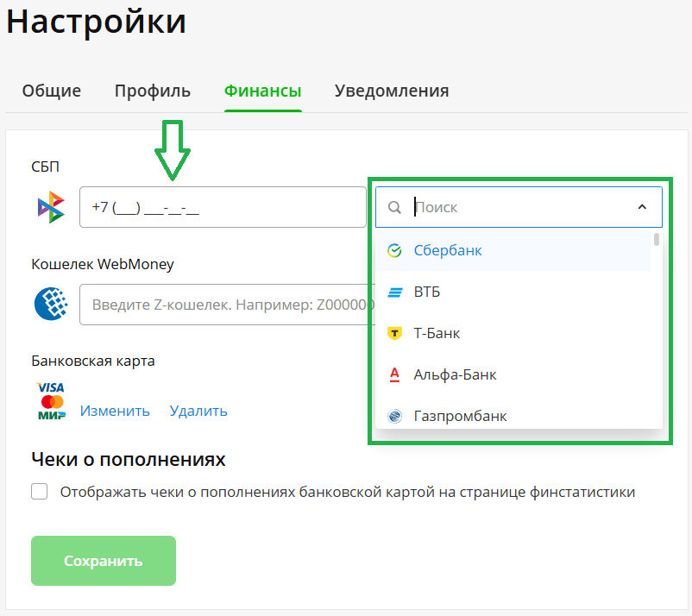This screenshot has width=692, height=616.
Task: Open the Уведомления tab
Action: pos(392,91)
